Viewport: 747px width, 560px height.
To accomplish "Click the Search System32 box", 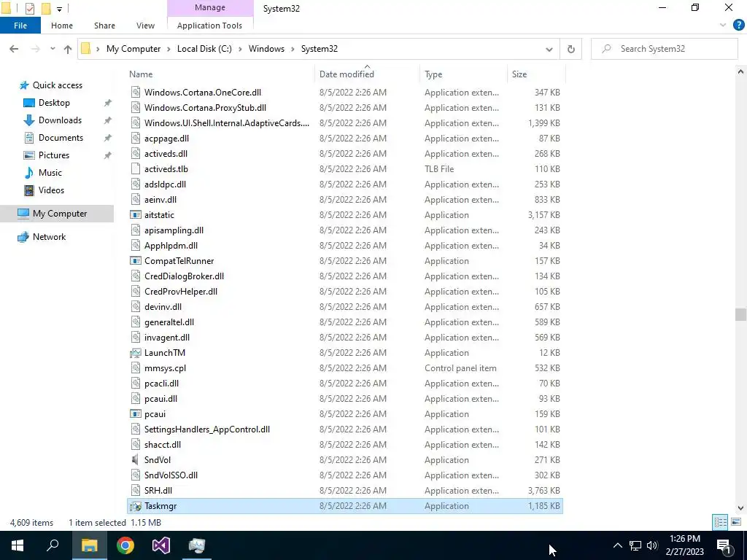I will point(665,49).
